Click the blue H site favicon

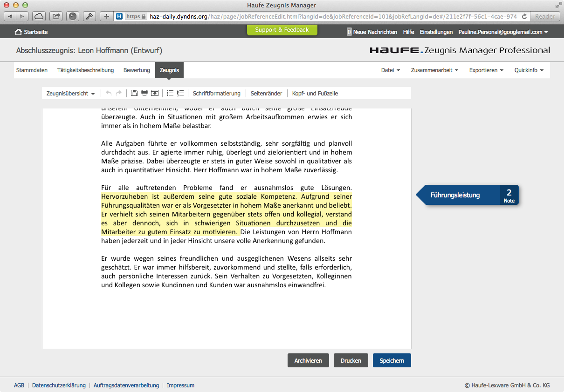tap(119, 16)
